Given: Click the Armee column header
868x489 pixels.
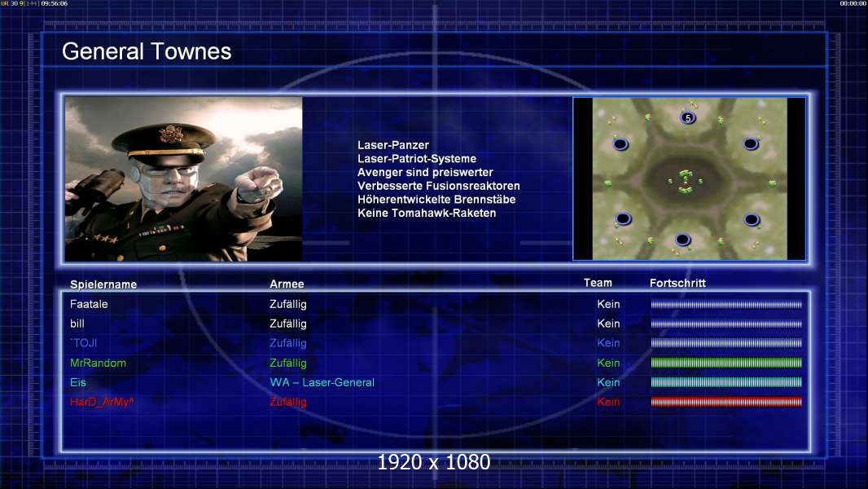Looking at the screenshot, I should tap(287, 284).
